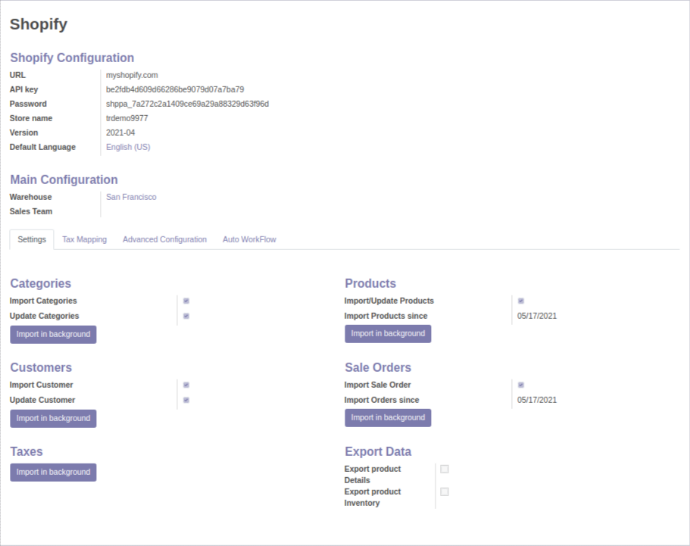Screen dimensions: 690x546
Task: Click the Main Configuration heading
Action: coord(64,180)
